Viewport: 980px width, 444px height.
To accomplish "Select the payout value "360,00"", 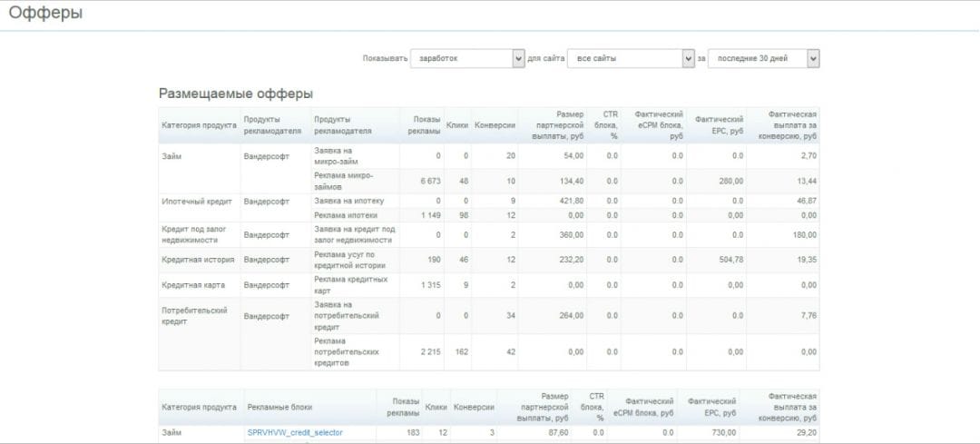I will tap(572, 234).
